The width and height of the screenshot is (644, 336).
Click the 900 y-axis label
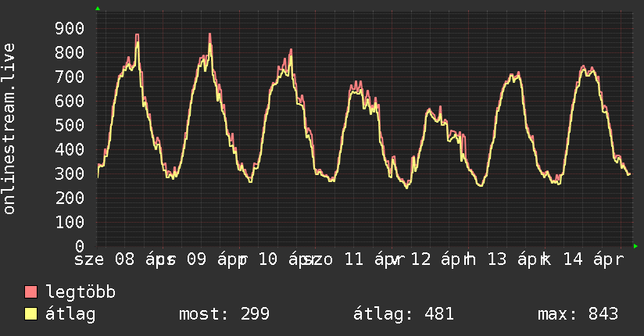(x=70, y=28)
